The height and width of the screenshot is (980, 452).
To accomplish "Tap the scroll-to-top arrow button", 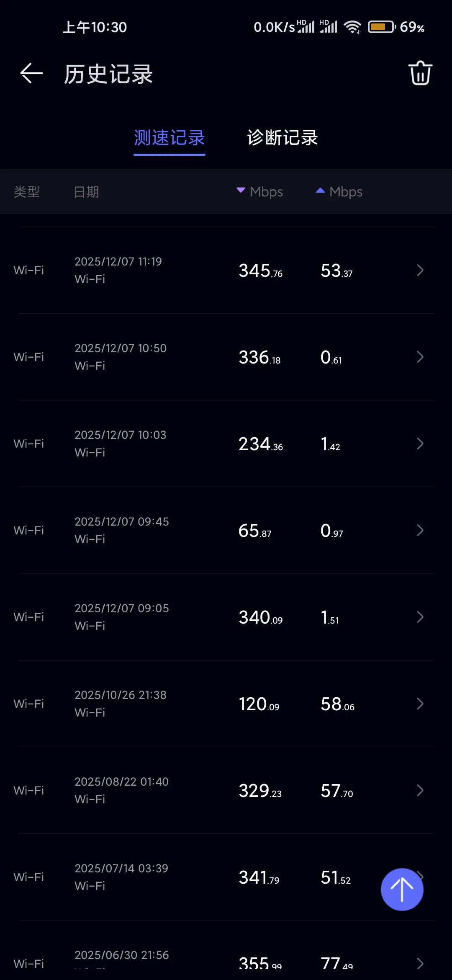I will [402, 889].
